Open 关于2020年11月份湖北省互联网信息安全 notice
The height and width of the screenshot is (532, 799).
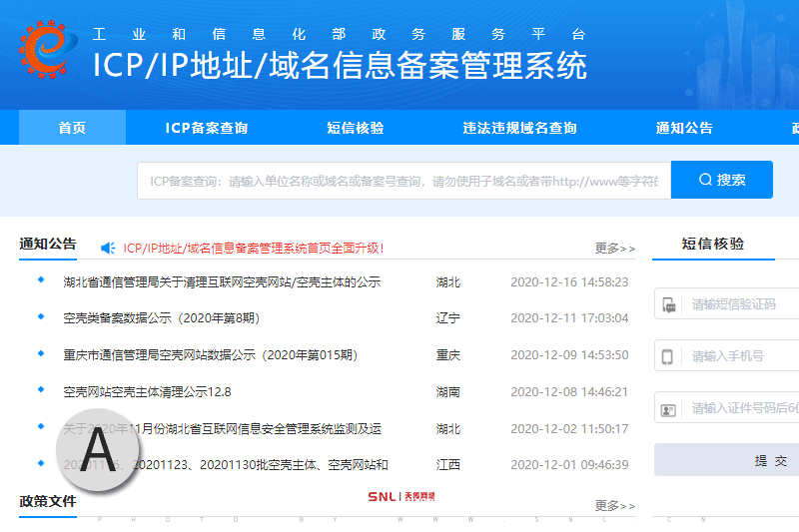coord(222,428)
